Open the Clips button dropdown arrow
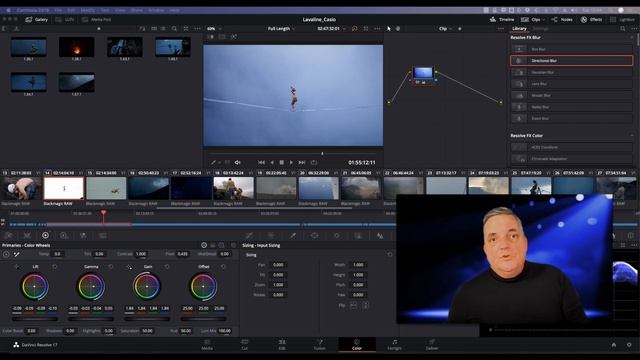 tap(544, 20)
